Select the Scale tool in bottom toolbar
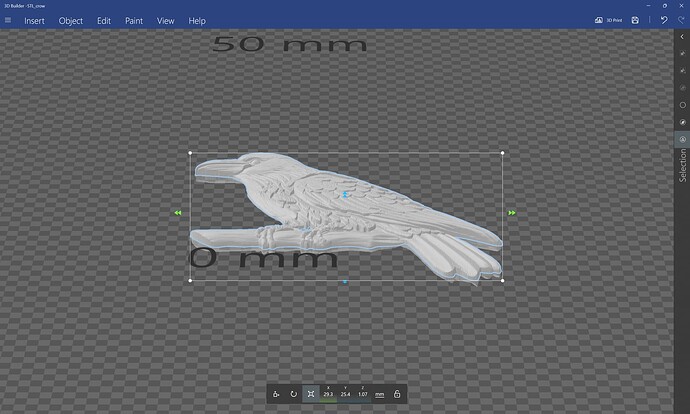690x414 pixels. coord(311,394)
